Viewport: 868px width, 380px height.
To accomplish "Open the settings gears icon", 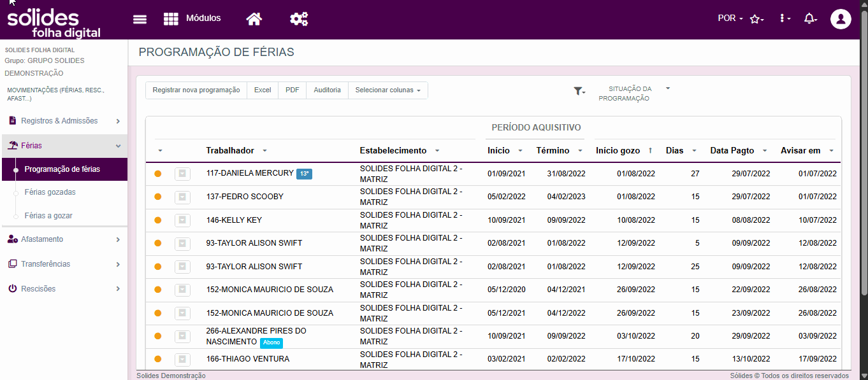I will click(x=299, y=19).
